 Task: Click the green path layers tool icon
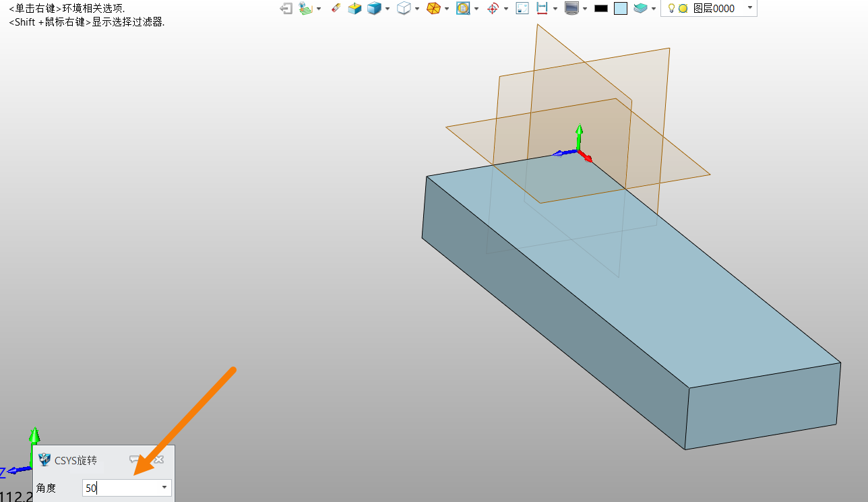(305, 9)
